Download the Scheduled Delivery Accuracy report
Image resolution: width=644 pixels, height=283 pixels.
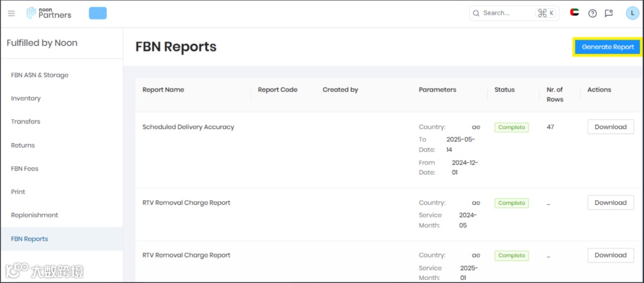tap(610, 127)
